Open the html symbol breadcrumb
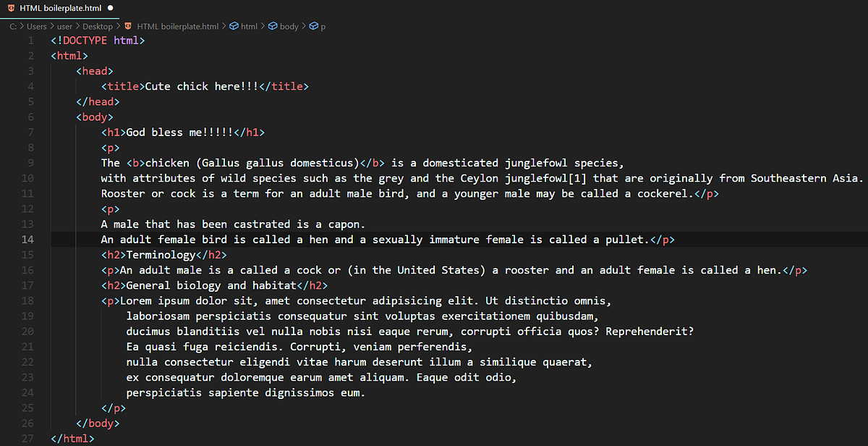 click(x=249, y=26)
